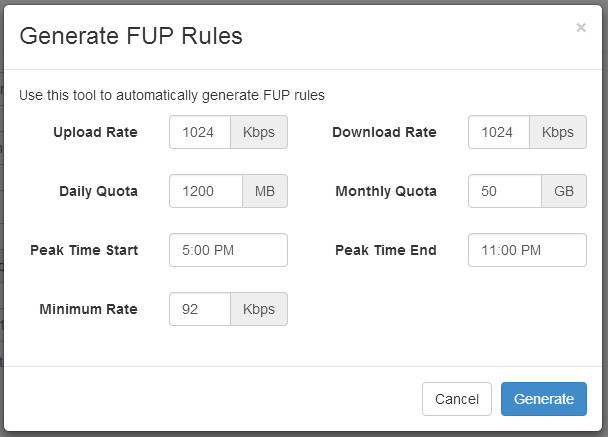Screen dimensions: 608x437
Task: Open the Peak Time Start field
Action: (228, 250)
